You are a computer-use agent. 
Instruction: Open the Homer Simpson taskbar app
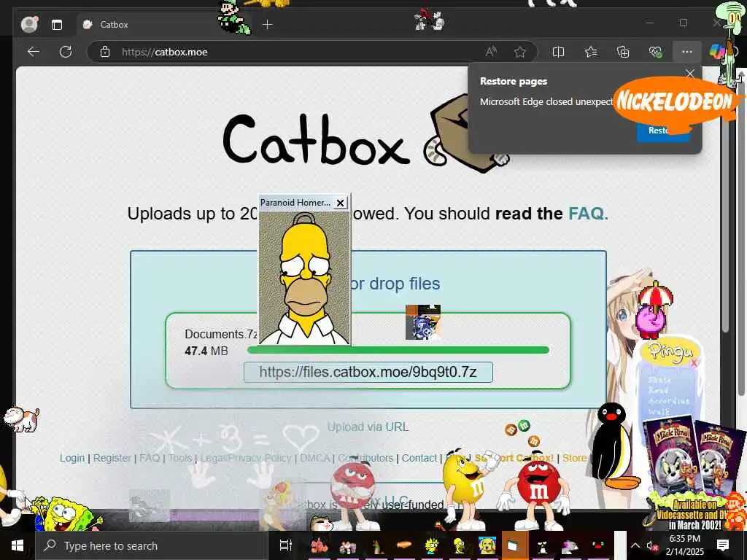click(x=460, y=545)
